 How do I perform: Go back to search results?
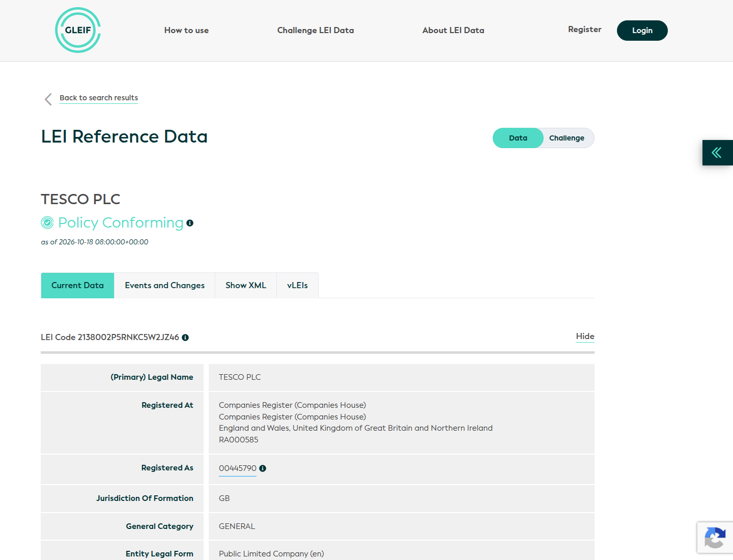(x=99, y=98)
